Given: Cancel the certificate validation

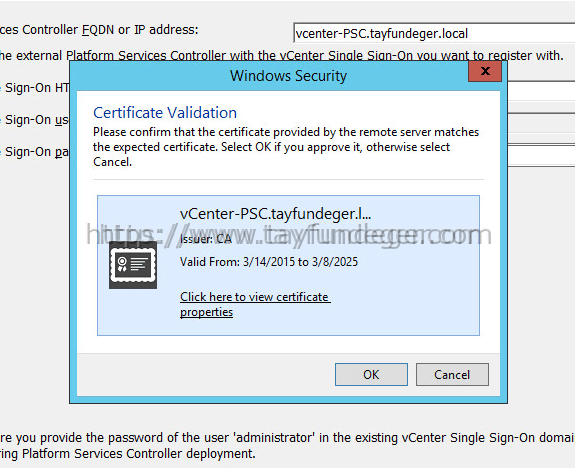Looking at the screenshot, I should (452, 374).
